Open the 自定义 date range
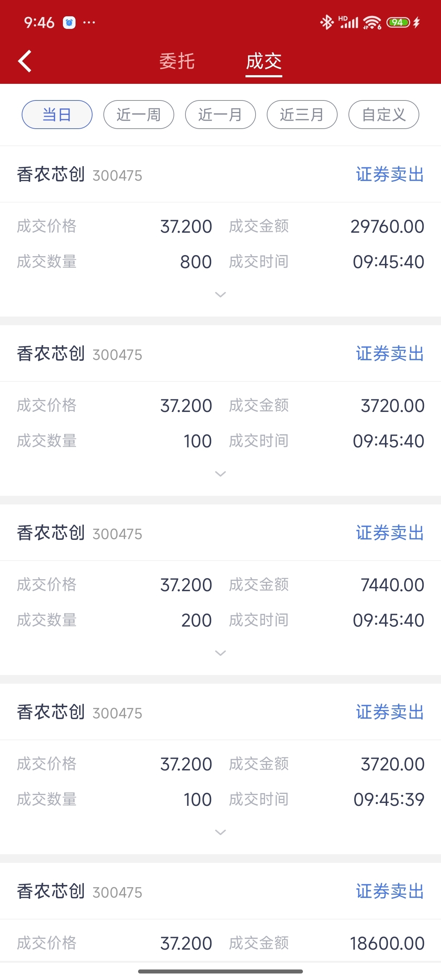 coord(384,115)
